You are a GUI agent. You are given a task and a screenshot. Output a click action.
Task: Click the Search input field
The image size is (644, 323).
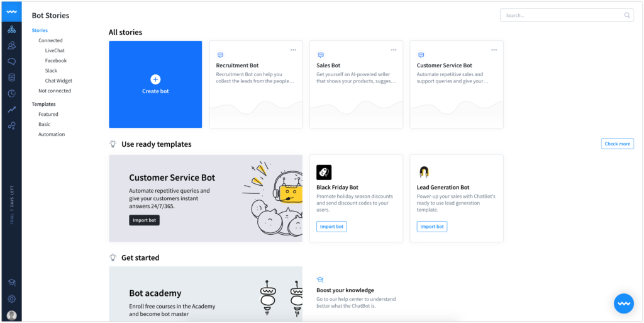point(567,15)
